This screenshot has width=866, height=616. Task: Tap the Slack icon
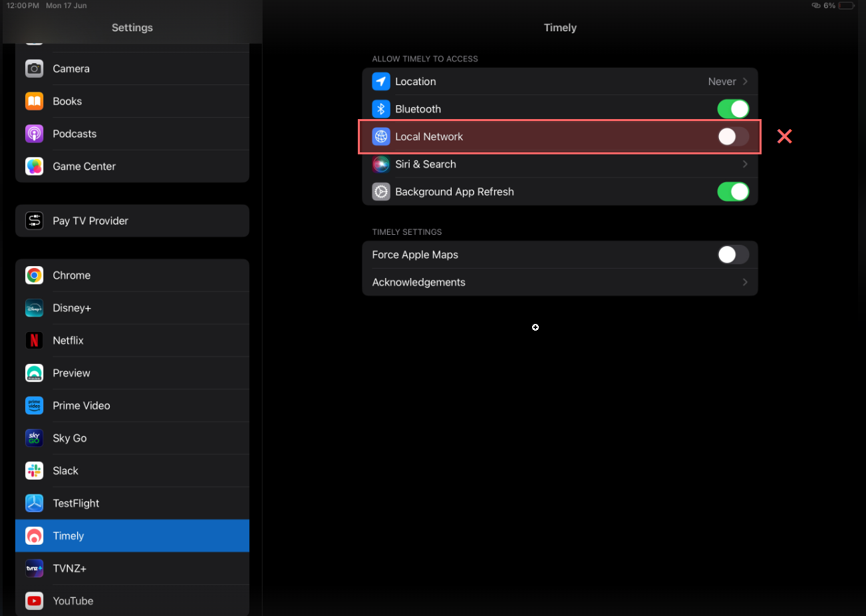click(x=35, y=471)
